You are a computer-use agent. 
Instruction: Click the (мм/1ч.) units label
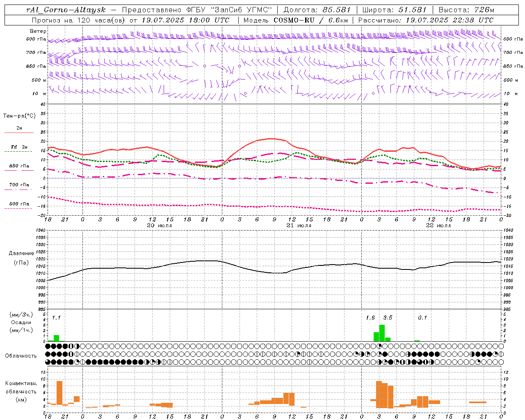point(21,330)
